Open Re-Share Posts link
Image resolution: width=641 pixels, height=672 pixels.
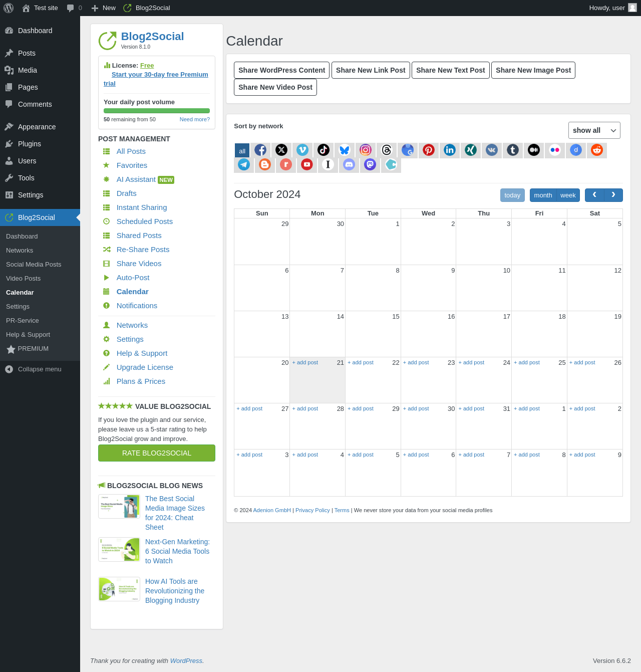click(x=143, y=250)
